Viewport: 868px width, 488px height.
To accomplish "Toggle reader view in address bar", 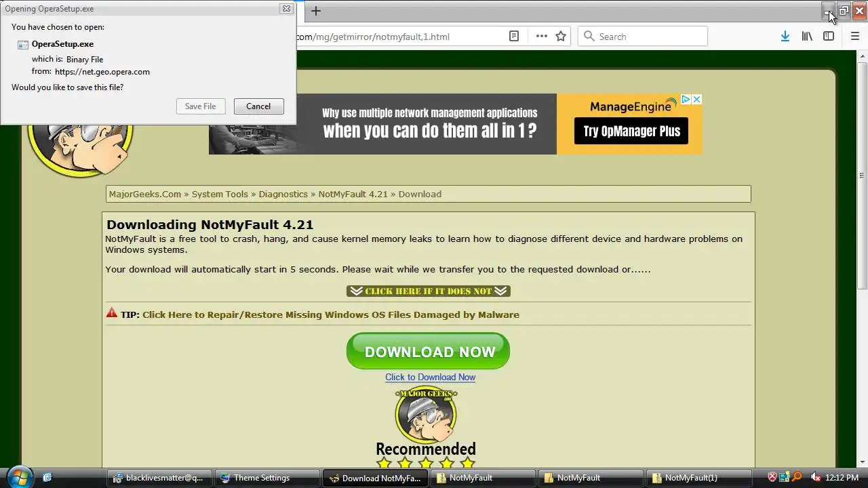I will coord(514,37).
